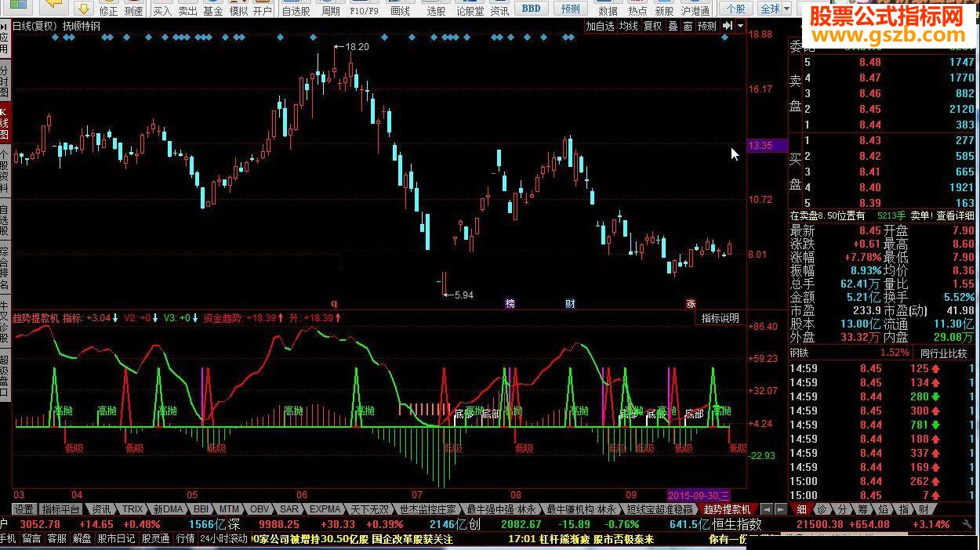Click the 窗 window layout button
The width and height of the screenshot is (980, 550).
[x=688, y=26]
